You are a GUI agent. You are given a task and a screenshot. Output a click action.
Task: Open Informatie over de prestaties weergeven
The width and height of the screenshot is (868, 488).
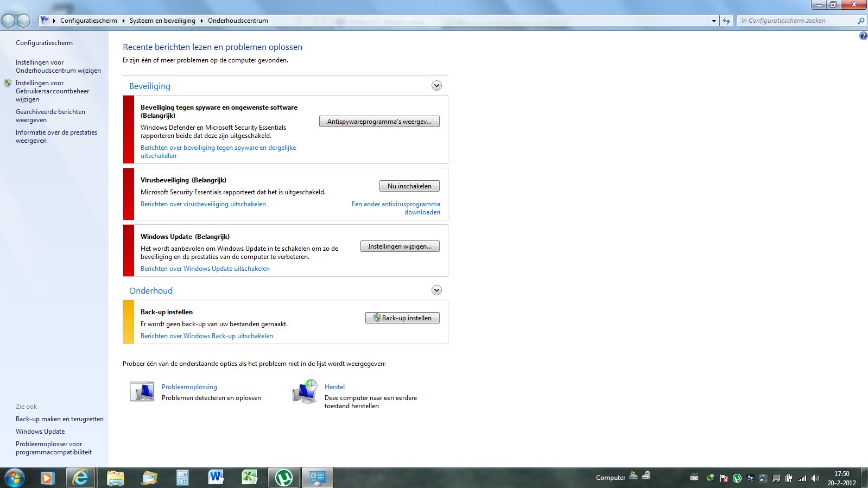click(56, 136)
